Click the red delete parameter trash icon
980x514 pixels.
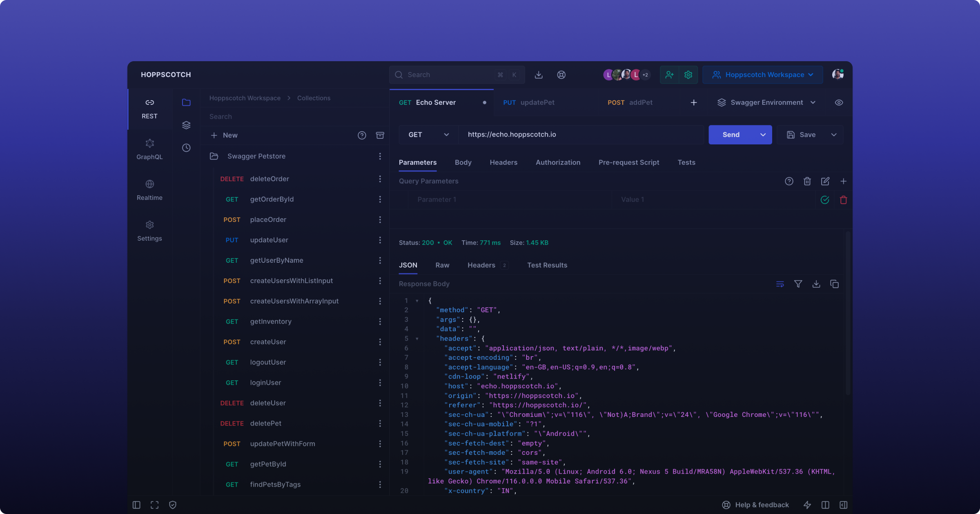click(x=843, y=200)
